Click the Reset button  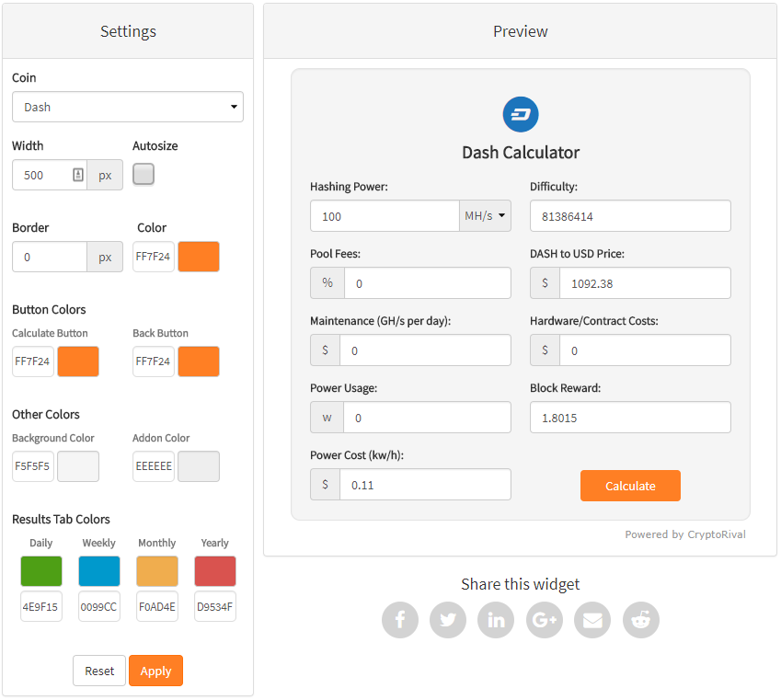[99, 671]
